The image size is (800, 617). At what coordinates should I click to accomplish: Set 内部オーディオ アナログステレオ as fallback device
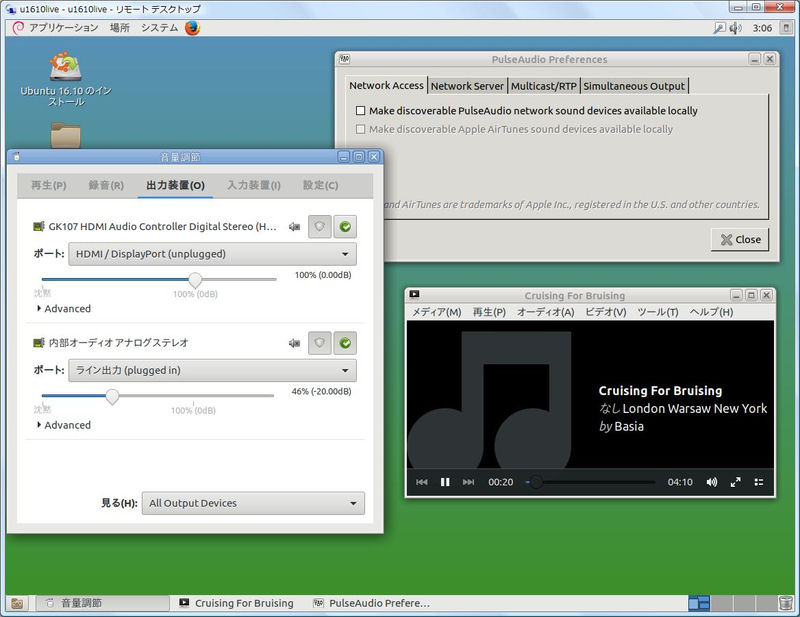345,343
